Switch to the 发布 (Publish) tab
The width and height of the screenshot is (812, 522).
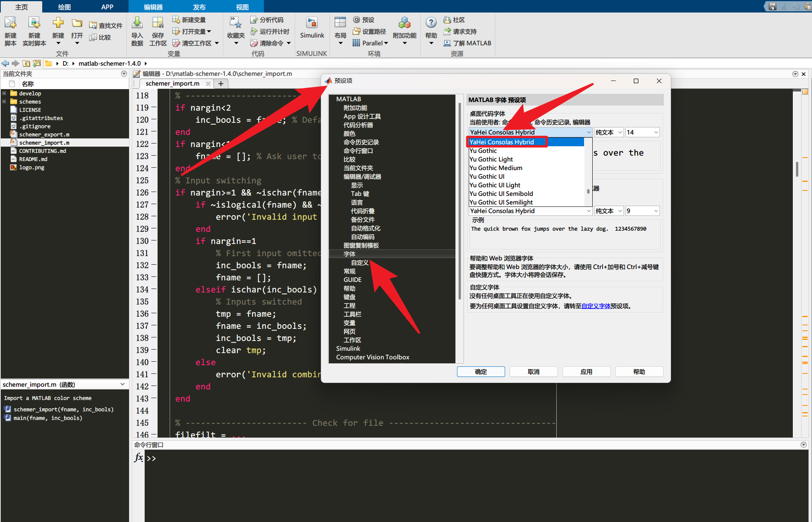[199, 7]
